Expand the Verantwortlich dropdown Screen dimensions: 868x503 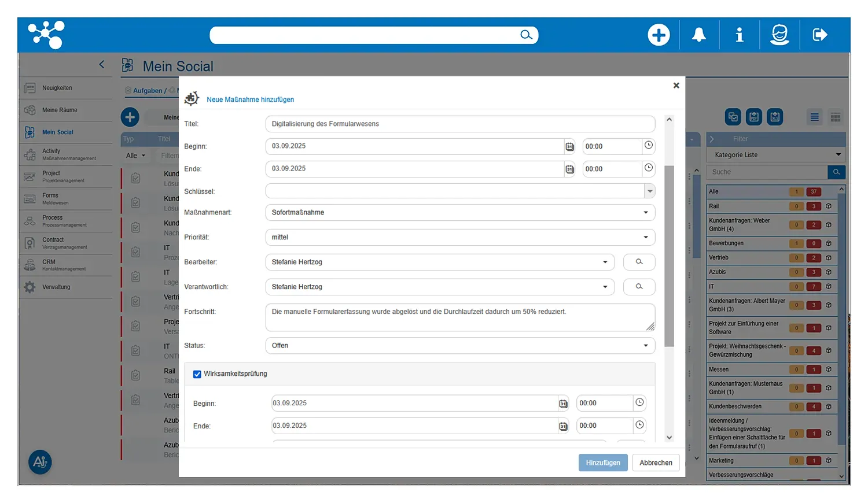[605, 287]
